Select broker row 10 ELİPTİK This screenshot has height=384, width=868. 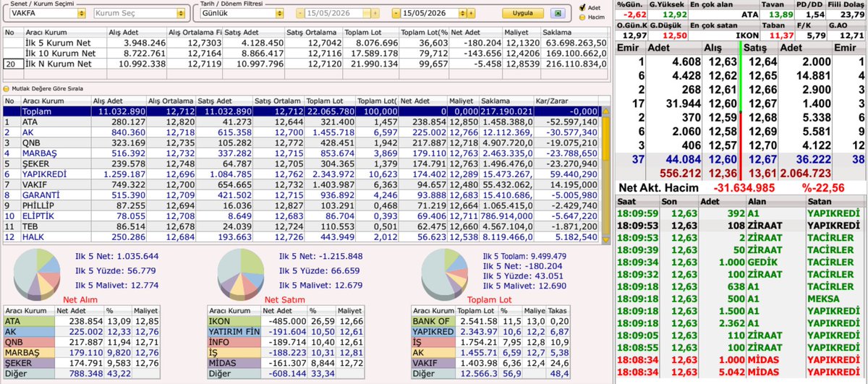(x=301, y=216)
